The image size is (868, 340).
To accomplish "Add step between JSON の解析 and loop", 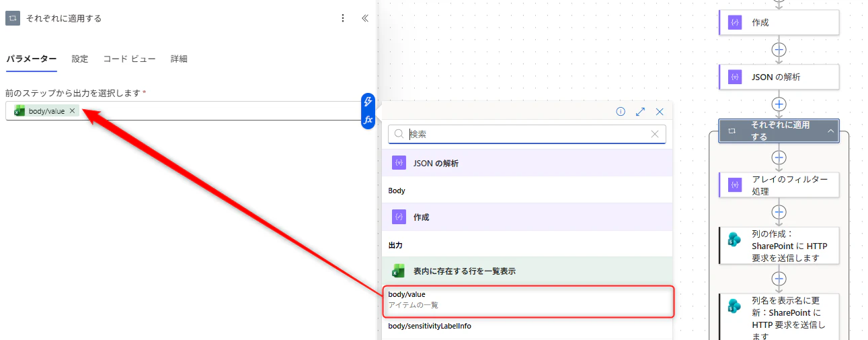I will coord(779,104).
